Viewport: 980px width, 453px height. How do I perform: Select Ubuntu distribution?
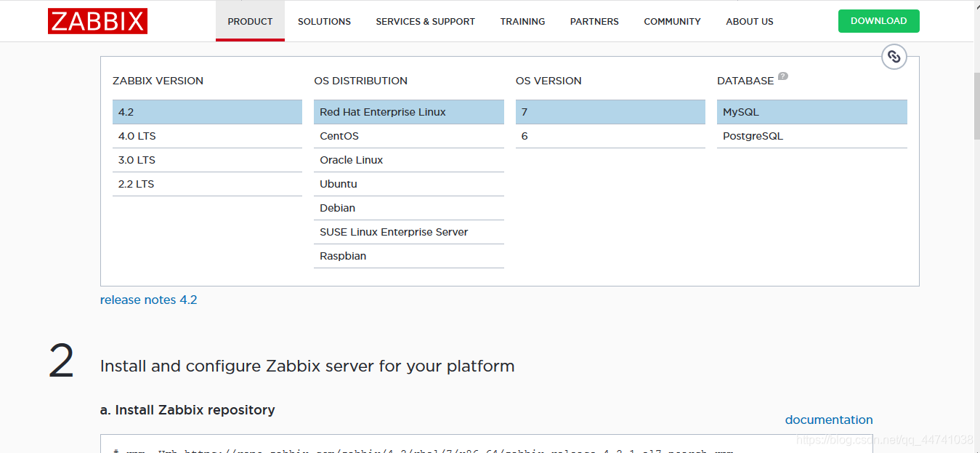pos(409,184)
